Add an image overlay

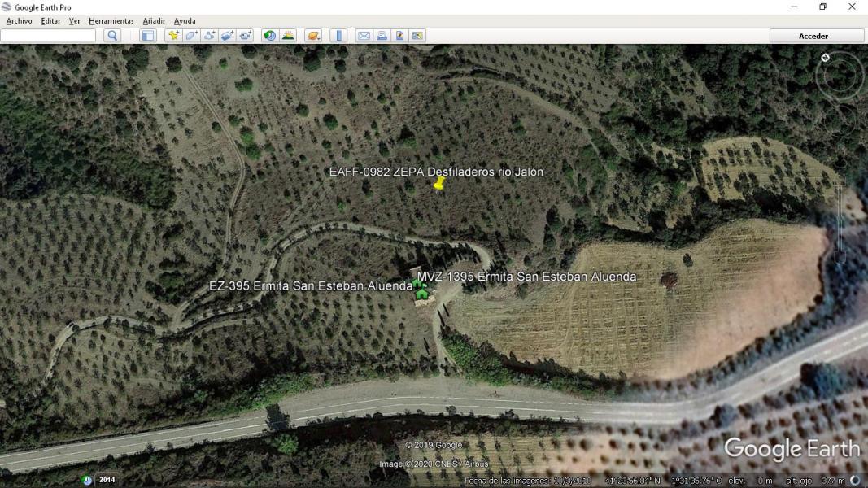point(227,36)
